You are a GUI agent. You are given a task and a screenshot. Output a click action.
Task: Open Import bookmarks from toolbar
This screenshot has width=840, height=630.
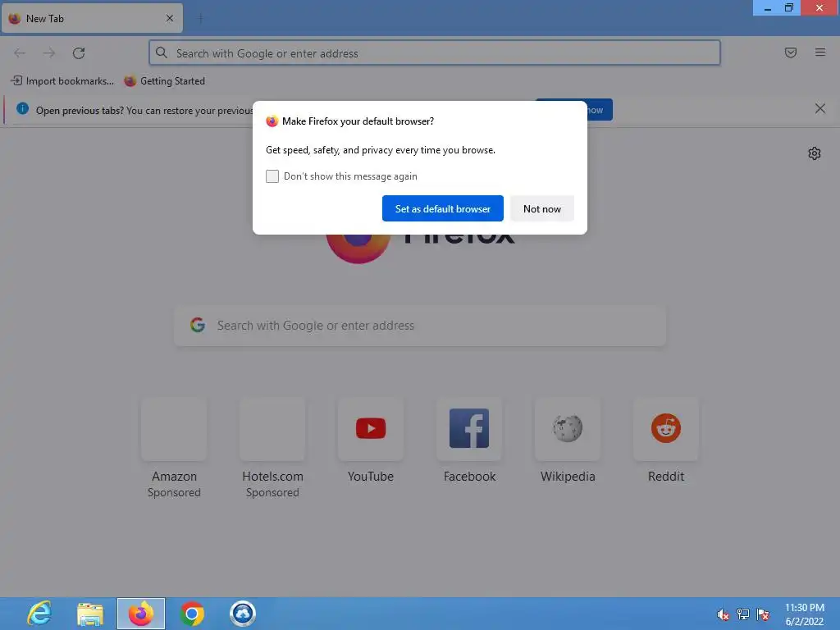point(62,81)
